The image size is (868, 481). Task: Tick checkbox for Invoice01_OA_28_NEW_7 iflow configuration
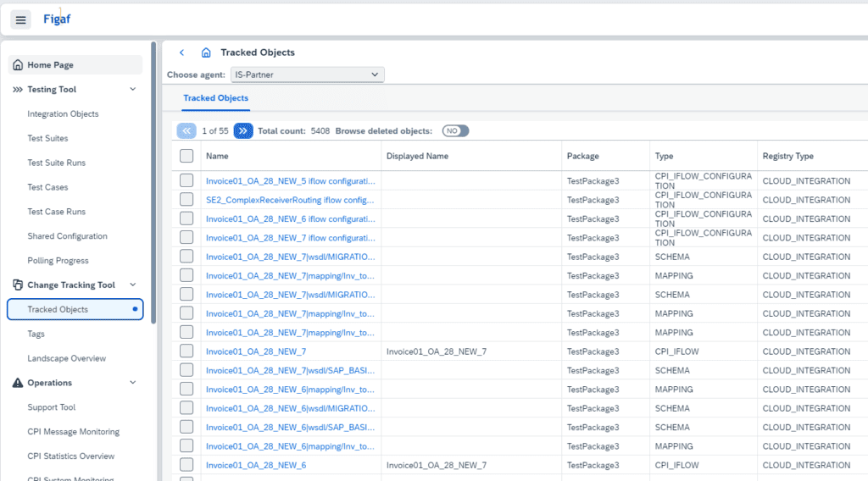pyautogui.click(x=186, y=237)
